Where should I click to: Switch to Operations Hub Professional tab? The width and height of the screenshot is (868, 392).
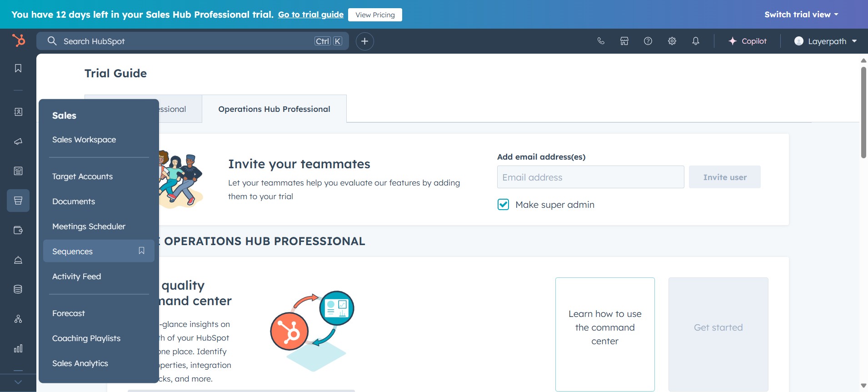click(274, 109)
